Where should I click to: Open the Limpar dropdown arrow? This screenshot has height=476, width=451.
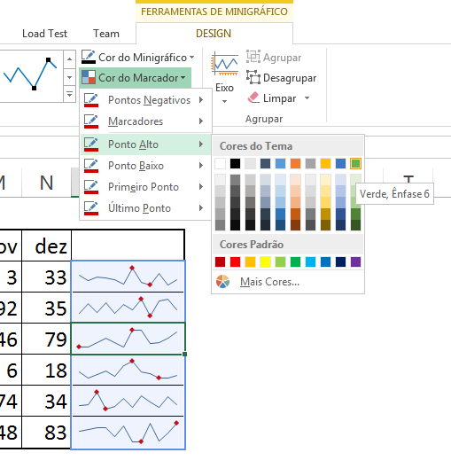(x=307, y=98)
